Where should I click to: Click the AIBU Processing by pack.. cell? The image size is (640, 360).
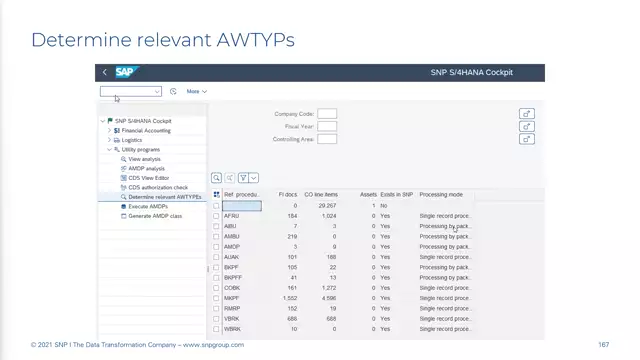point(445,226)
